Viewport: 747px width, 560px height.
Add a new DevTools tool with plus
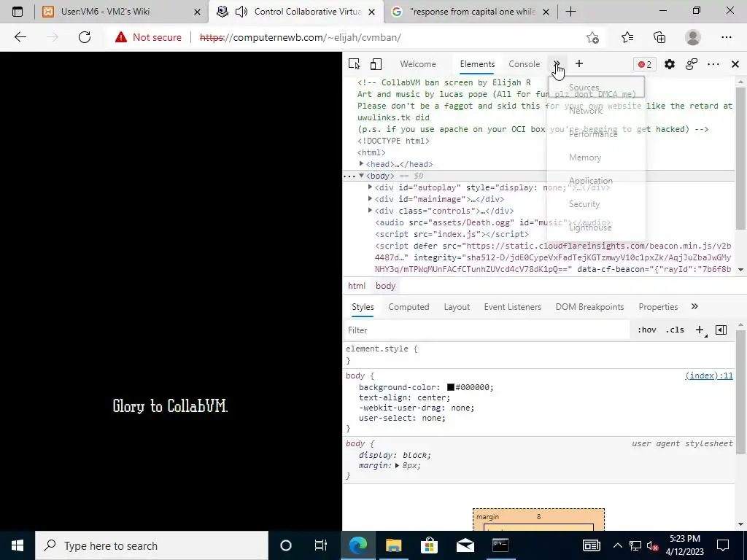(578, 64)
